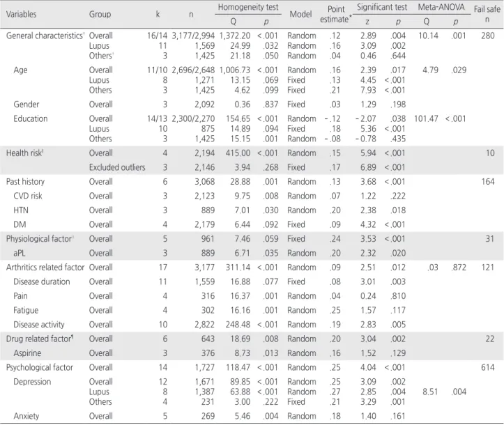
Task: Select the Meta-ANOVA Q value '8.51'
Action: coord(430,392)
